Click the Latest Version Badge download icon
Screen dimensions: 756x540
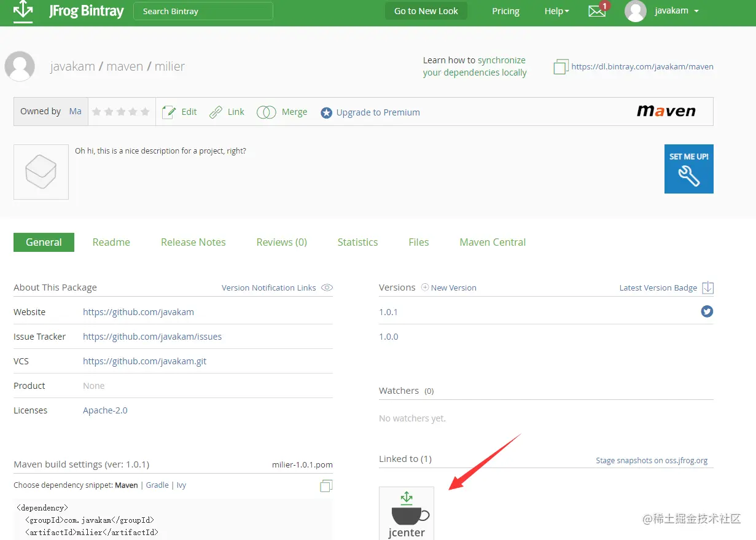point(707,288)
